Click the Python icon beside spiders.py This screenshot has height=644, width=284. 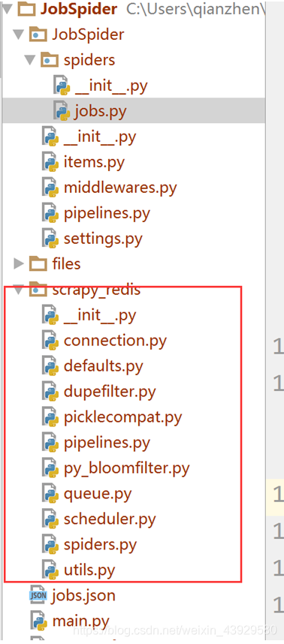[50, 544]
